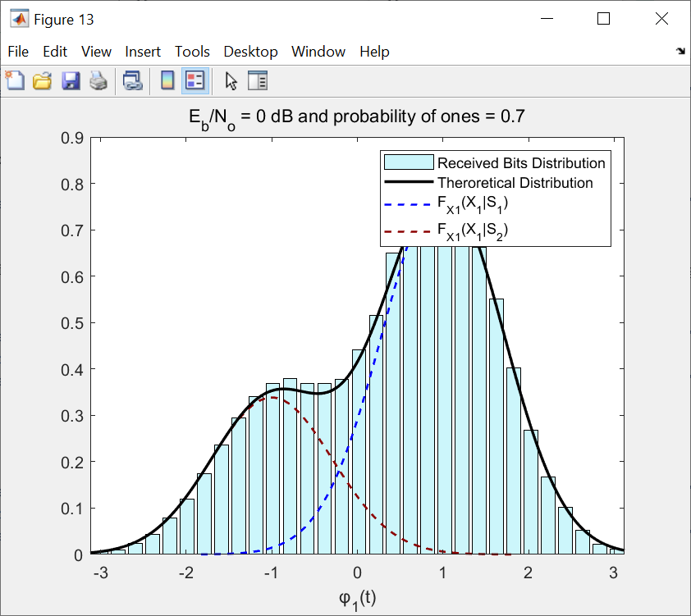Close the Figure 13 window
Screen dimensions: 691x616
click(662, 19)
